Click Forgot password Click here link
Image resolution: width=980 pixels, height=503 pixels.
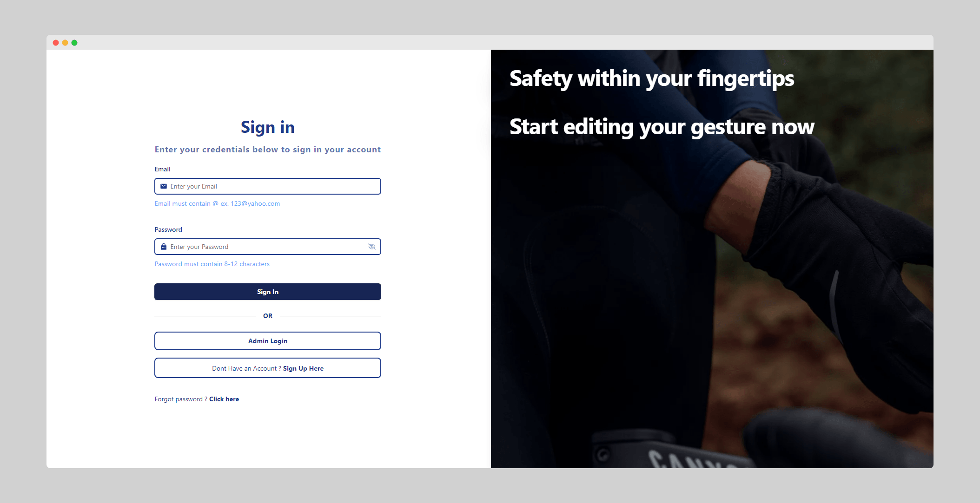tap(224, 398)
